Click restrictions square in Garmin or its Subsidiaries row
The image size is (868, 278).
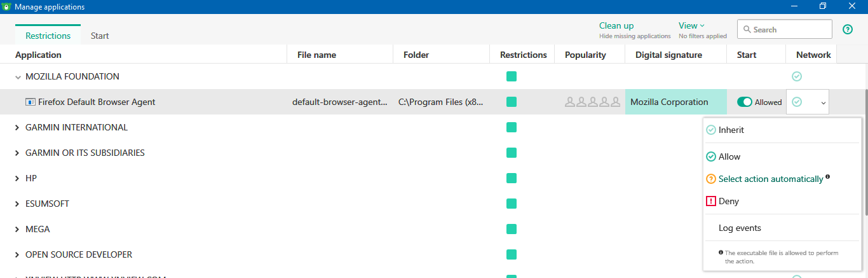click(512, 153)
